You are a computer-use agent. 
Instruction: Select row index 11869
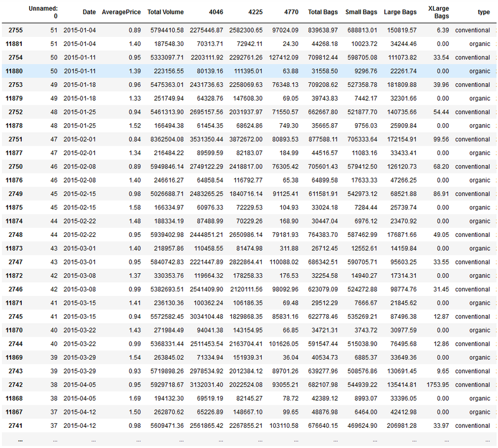click(14, 358)
